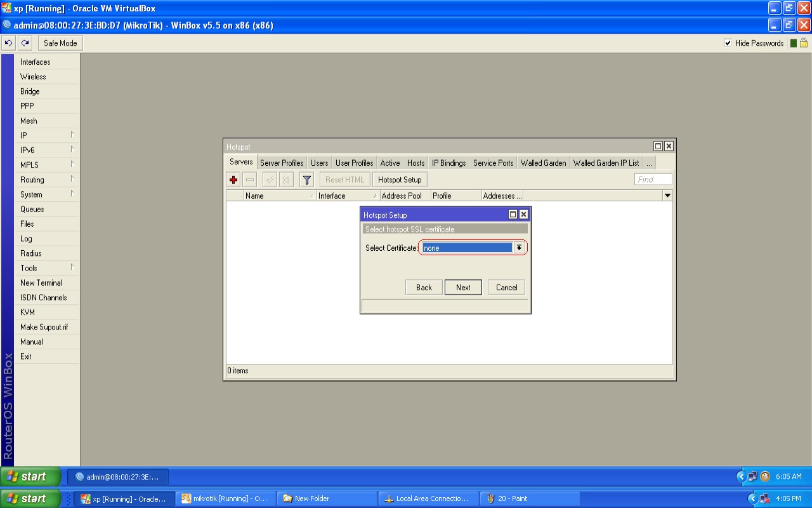Click the Select Certificate value field
Viewport: 812px width, 508px height.
[x=468, y=248]
